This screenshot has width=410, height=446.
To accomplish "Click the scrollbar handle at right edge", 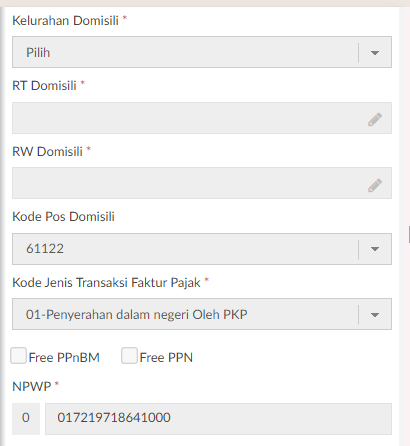I will 409,235.
